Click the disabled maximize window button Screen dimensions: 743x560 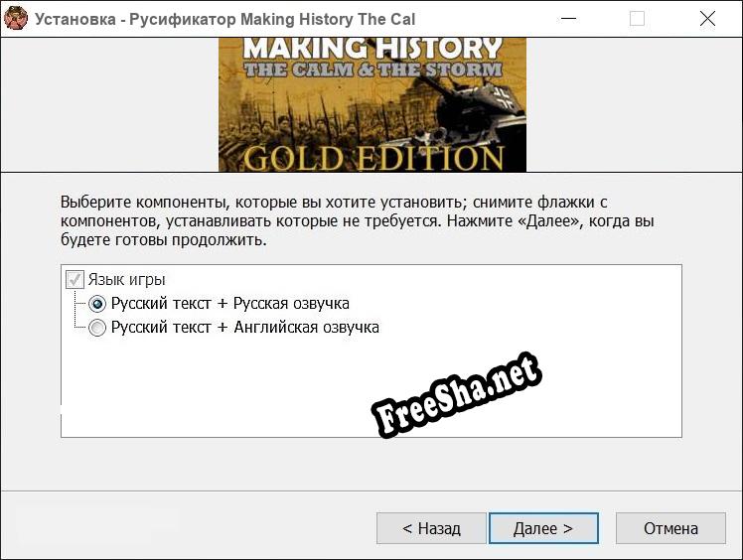637,19
